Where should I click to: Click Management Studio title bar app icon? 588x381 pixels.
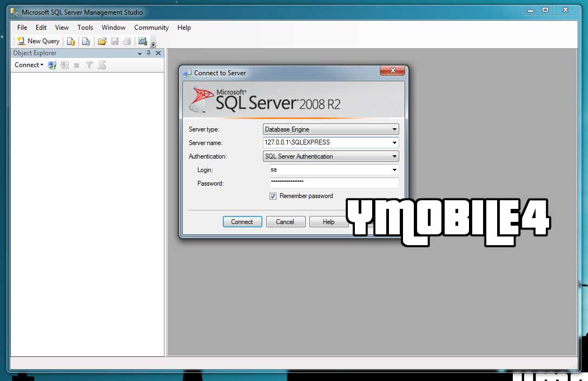click(x=14, y=12)
